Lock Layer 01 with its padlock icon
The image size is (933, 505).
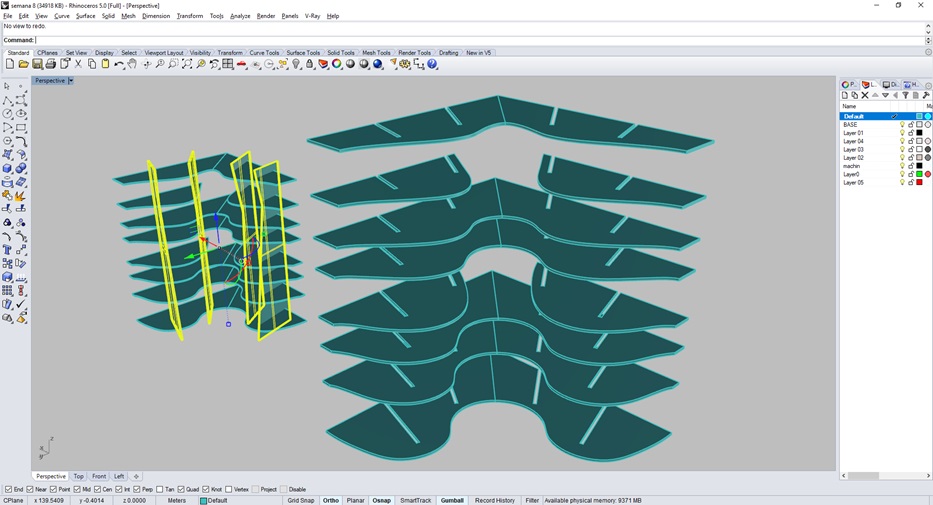pos(911,133)
